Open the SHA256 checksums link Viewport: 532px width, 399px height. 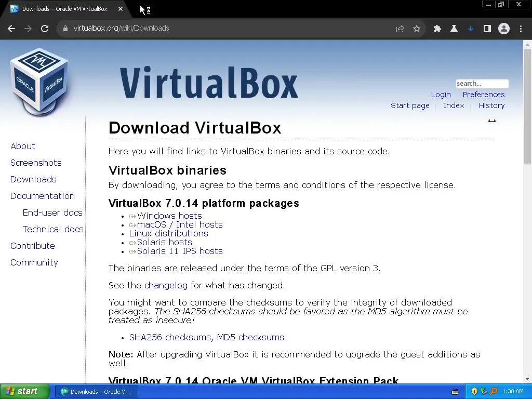[170, 337]
